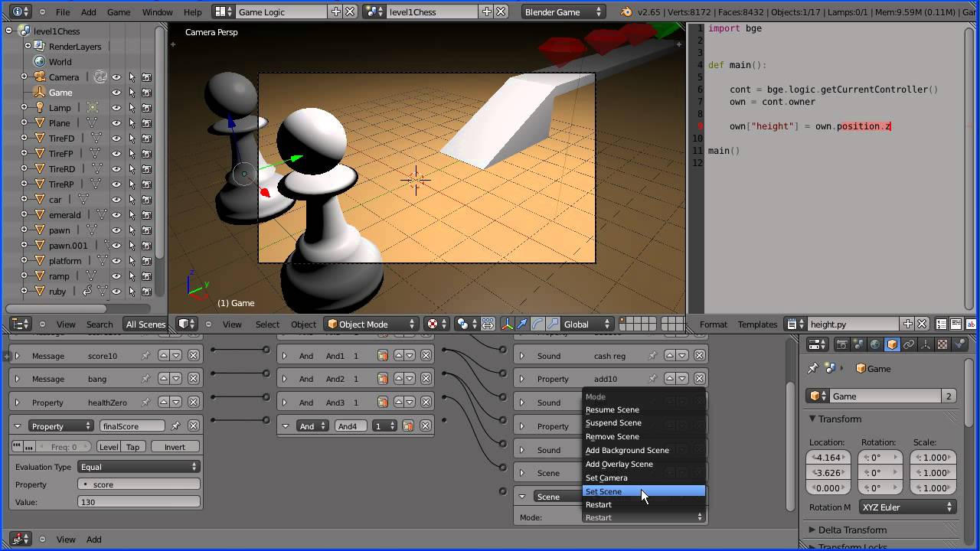The image size is (980, 551).
Task: Open the Texture properties tab (checker icon)
Action: pos(942,344)
